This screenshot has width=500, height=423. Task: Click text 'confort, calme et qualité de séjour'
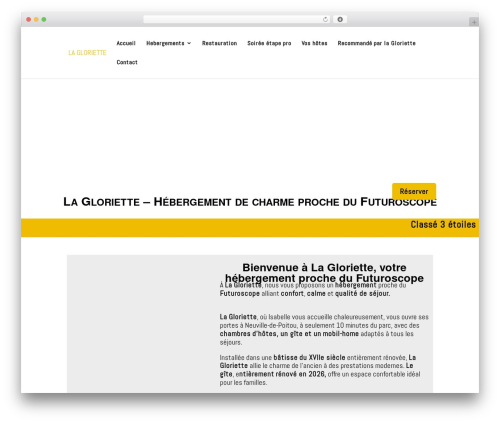click(335, 294)
